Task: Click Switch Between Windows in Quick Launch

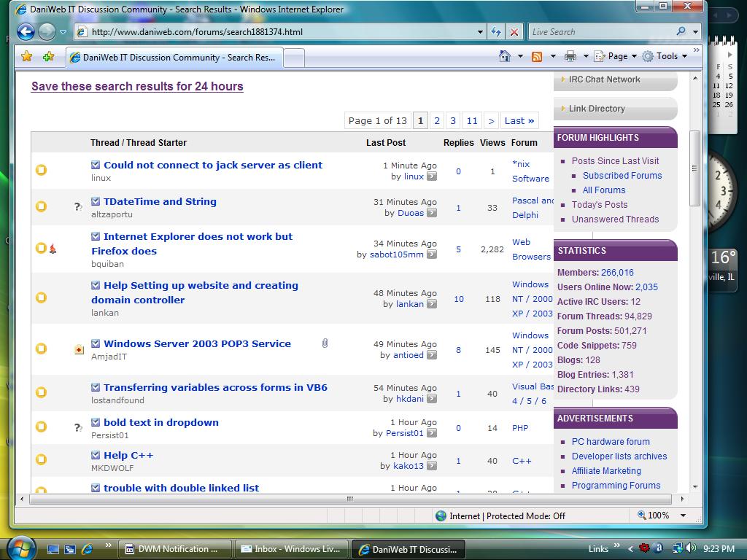Action: [x=70, y=549]
